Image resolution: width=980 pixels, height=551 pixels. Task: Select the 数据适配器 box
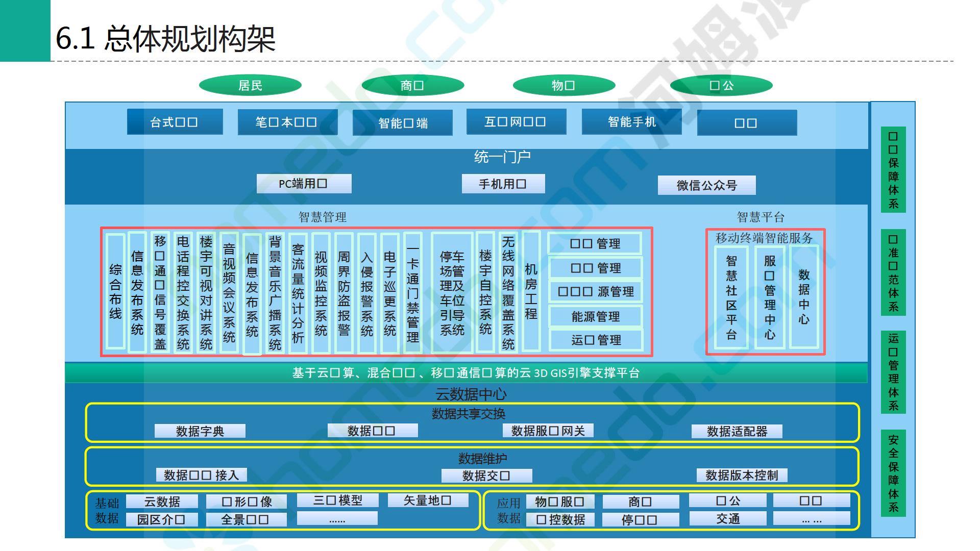click(737, 431)
